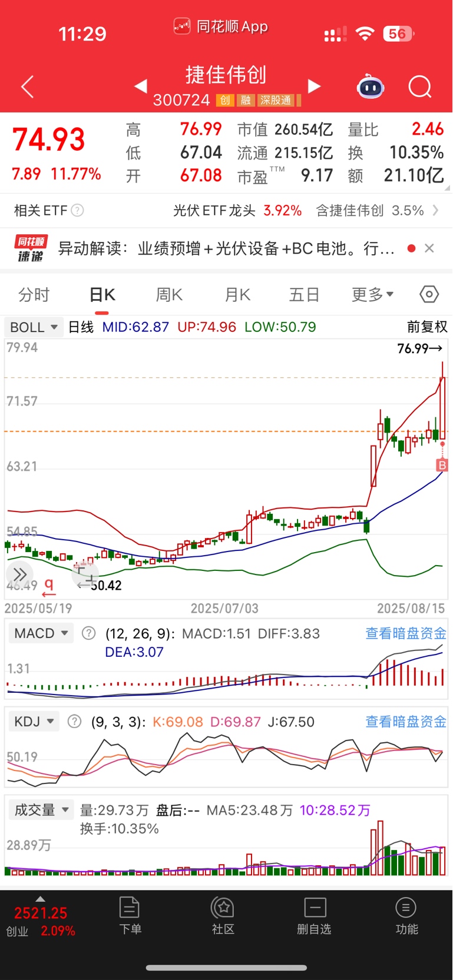Tap the 50.42 low price label
The height and width of the screenshot is (980, 453).
100,585
